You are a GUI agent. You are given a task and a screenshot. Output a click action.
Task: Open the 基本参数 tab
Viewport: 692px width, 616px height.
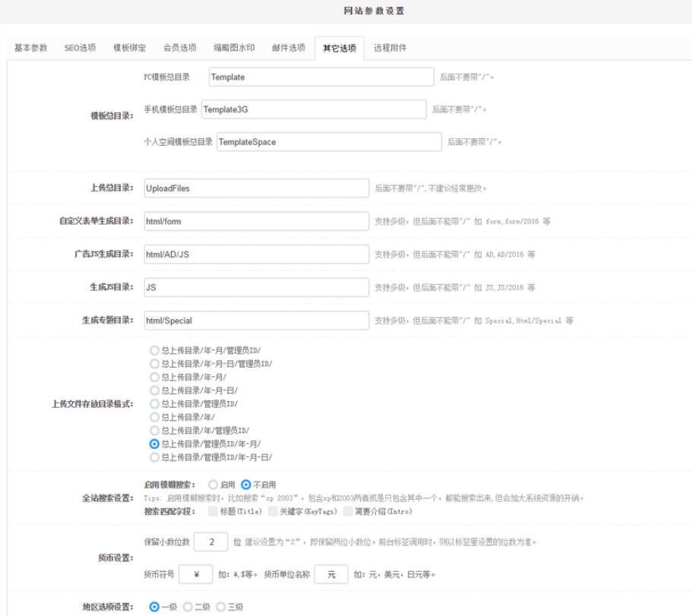pos(31,48)
